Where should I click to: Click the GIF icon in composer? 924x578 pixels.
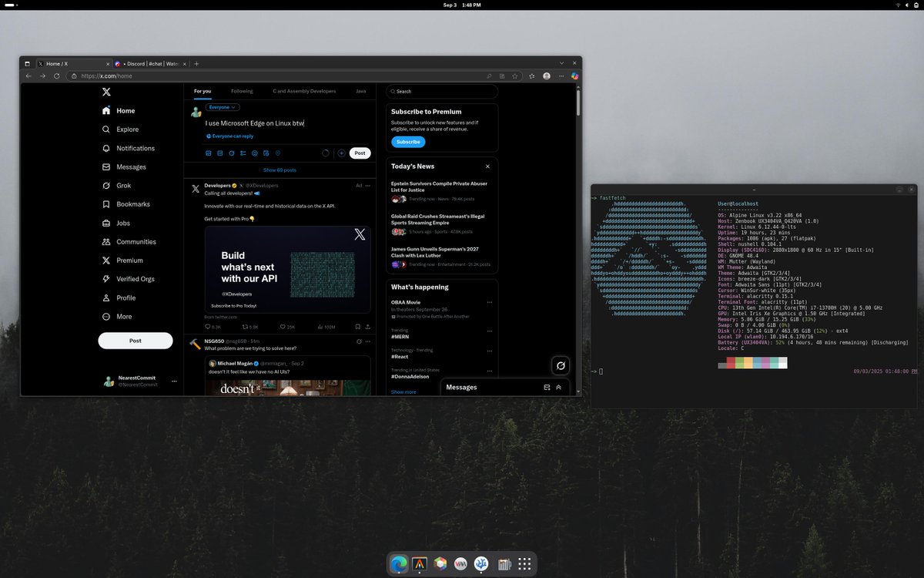(x=219, y=153)
